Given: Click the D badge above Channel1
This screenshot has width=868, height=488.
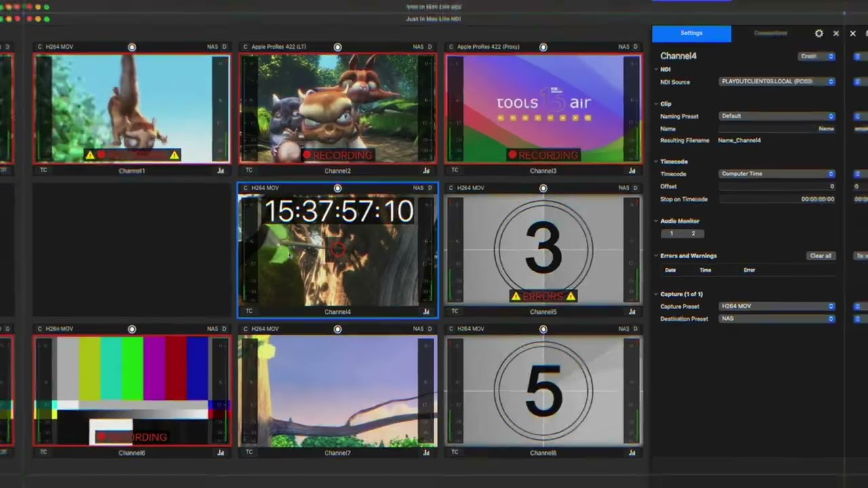Looking at the screenshot, I should [x=224, y=47].
